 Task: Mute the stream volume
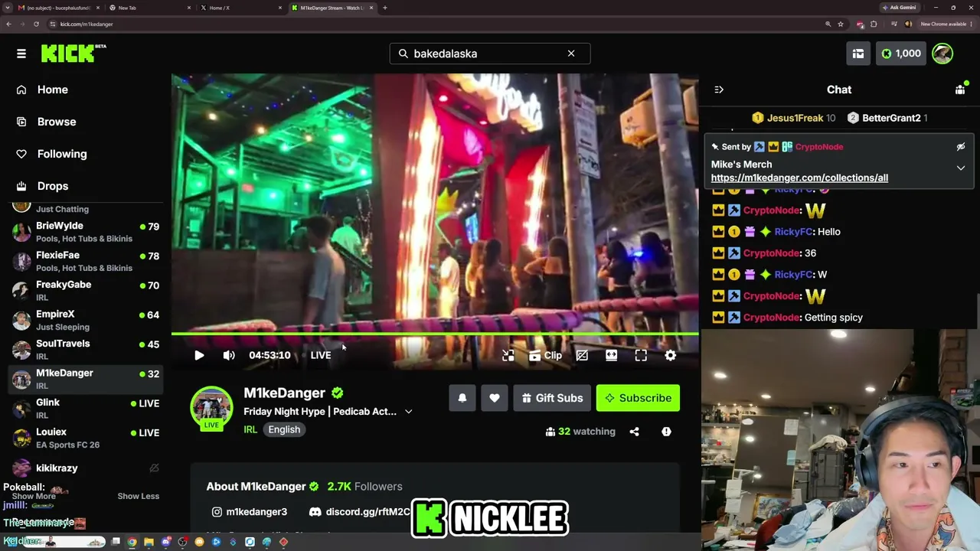click(229, 355)
